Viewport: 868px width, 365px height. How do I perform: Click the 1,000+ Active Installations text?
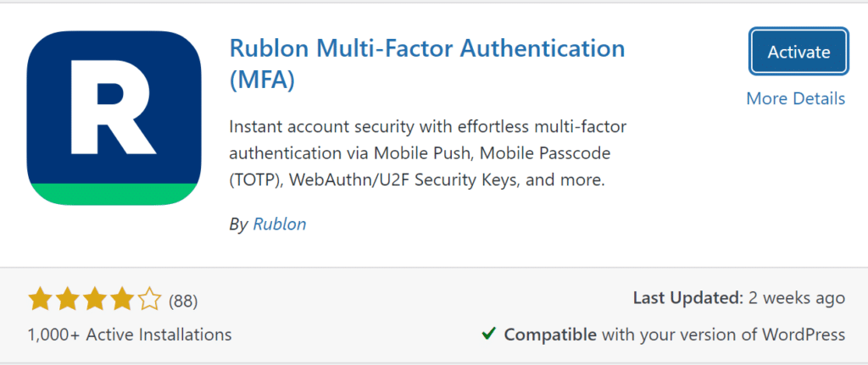pyautogui.click(x=129, y=335)
